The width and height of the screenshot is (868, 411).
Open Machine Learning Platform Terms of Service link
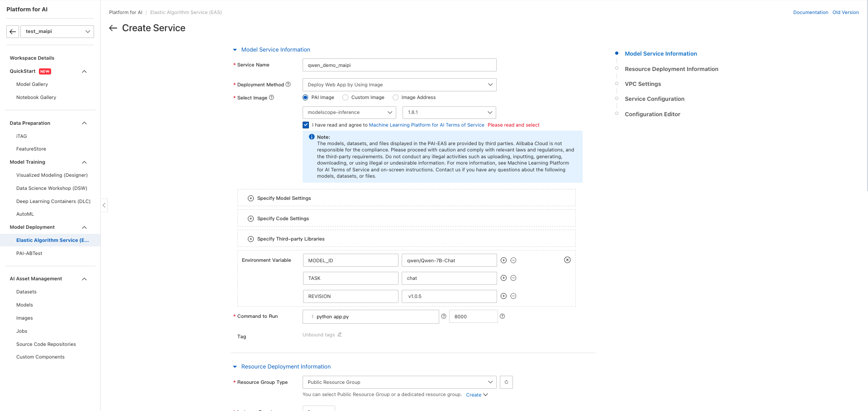[427, 125]
